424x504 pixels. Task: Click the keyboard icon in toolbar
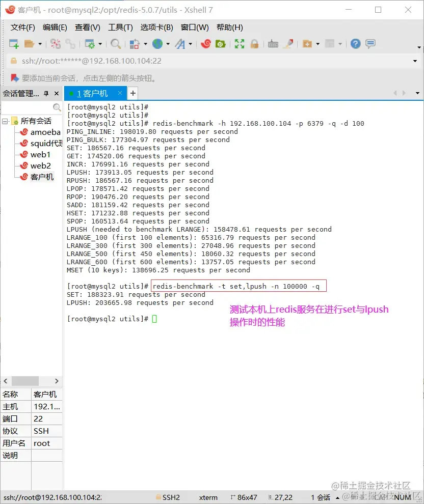pyautogui.click(x=273, y=44)
